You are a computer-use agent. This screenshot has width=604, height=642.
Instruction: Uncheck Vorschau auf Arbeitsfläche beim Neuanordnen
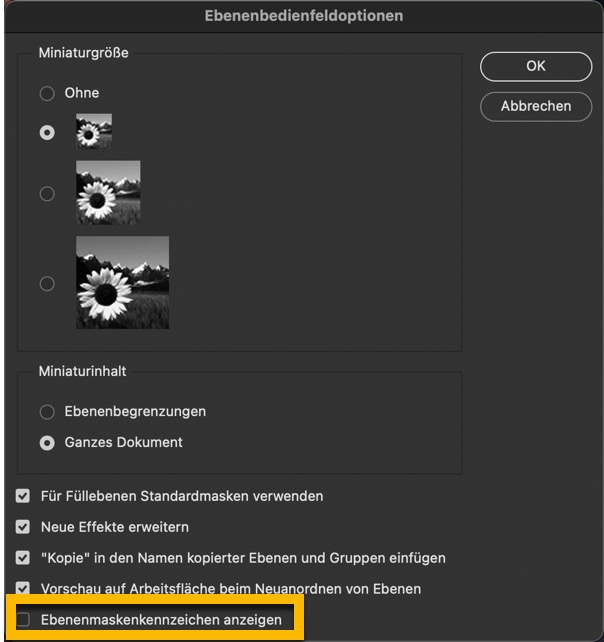pyautogui.click(x=23, y=589)
